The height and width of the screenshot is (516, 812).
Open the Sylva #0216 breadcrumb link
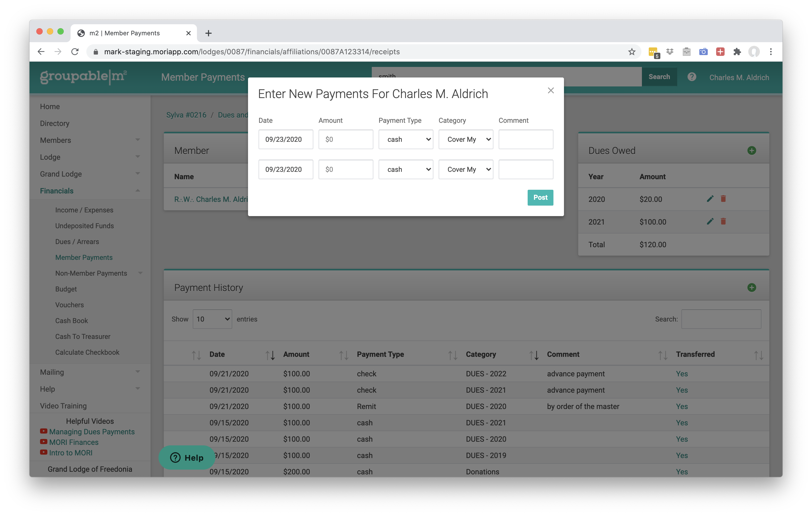point(186,115)
